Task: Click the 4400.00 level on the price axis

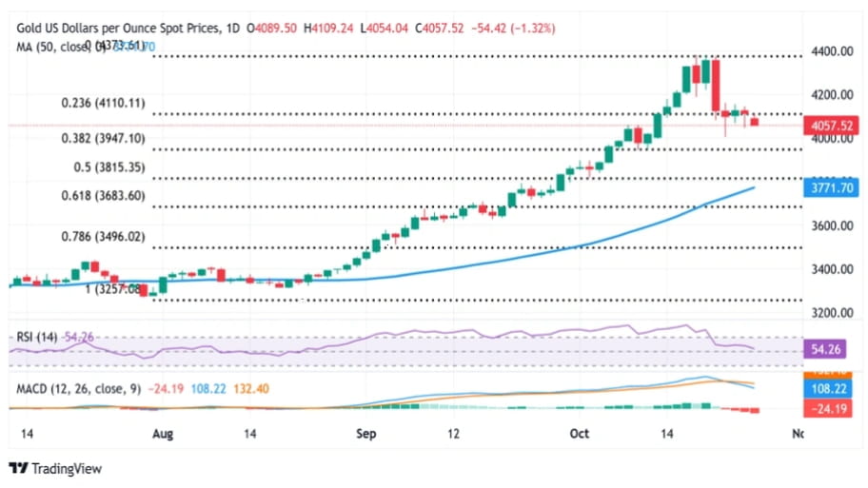Action: [x=834, y=51]
